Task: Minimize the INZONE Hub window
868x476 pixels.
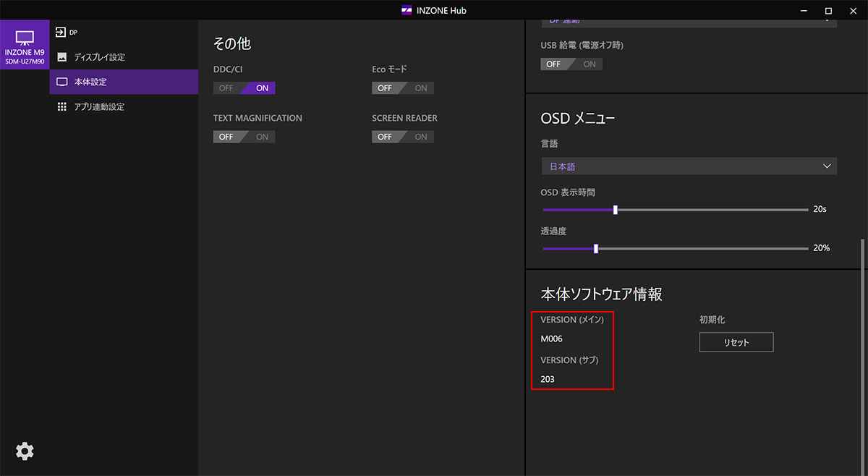Action: tap(803, 10)
